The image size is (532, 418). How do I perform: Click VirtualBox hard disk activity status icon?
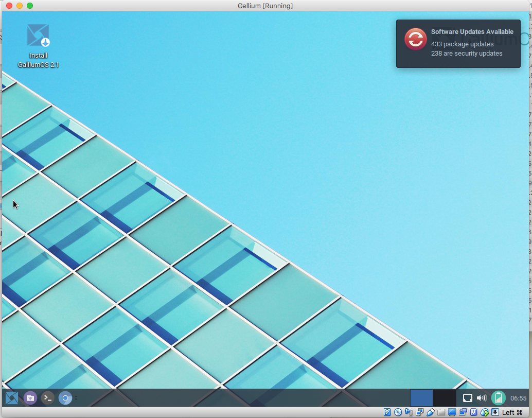coord(387,412)
